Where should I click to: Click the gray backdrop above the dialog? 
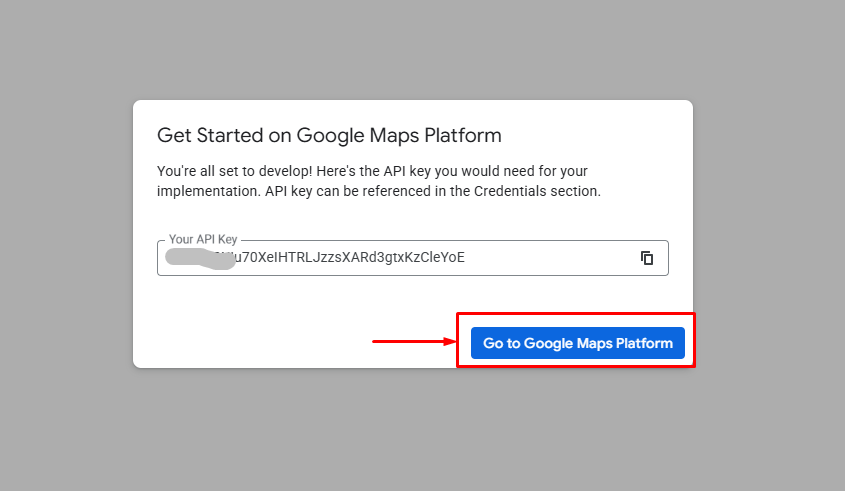click(422, 50)
